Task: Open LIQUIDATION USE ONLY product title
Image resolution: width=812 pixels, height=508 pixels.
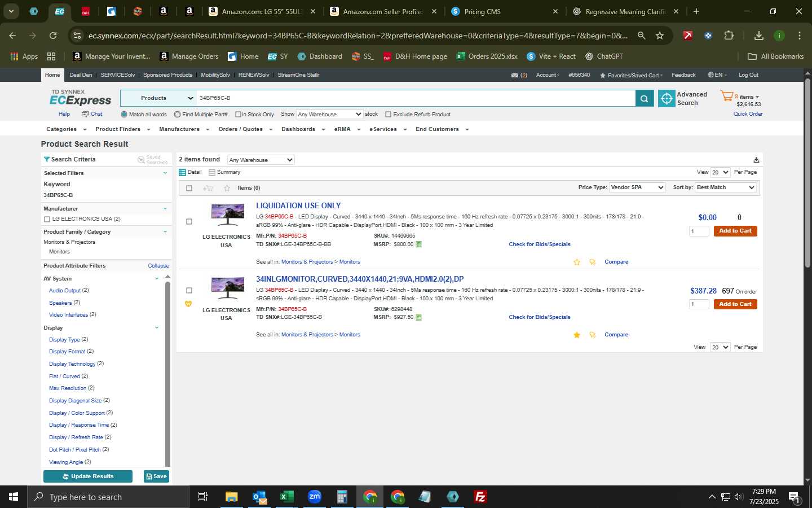Action: pyautogui.click(x=298, y=206)
